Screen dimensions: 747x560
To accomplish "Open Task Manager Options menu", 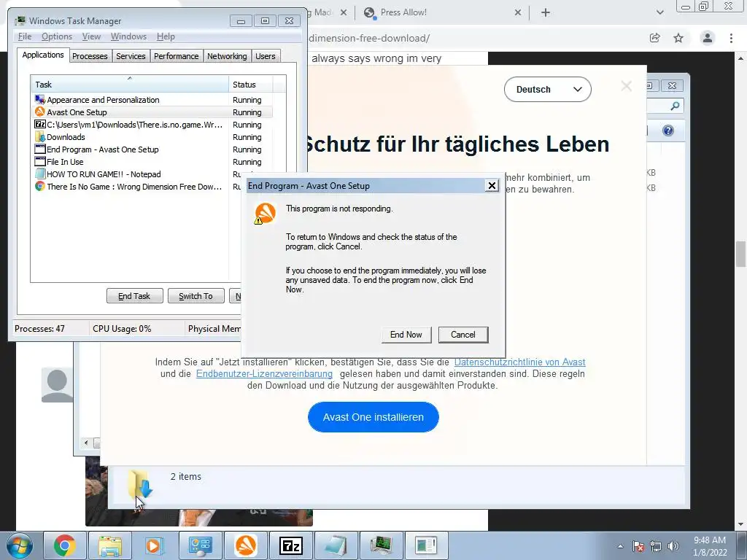I will [57, 36].
